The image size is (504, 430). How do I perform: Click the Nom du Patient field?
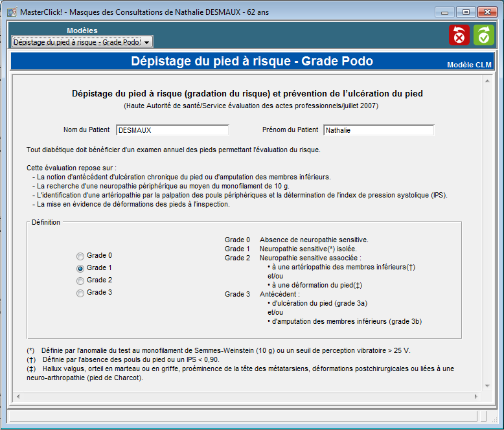click(172, 130)
